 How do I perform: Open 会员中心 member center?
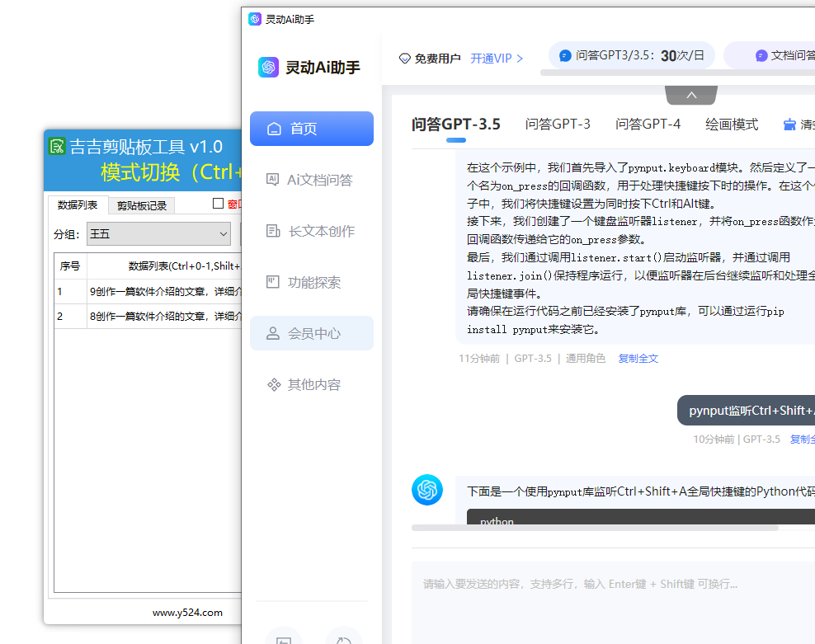tap(311, 333)
